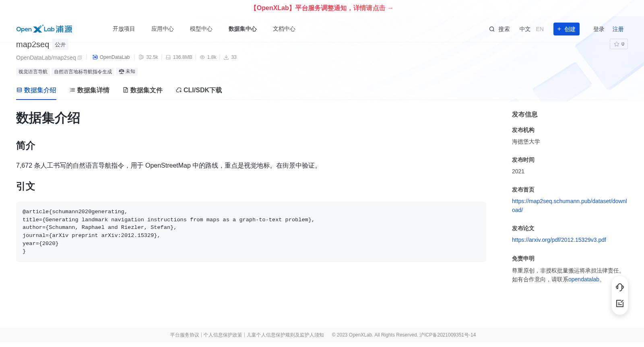Switch language to EN
The height and width of the screenshot is (347, 644).
[540, 29]
